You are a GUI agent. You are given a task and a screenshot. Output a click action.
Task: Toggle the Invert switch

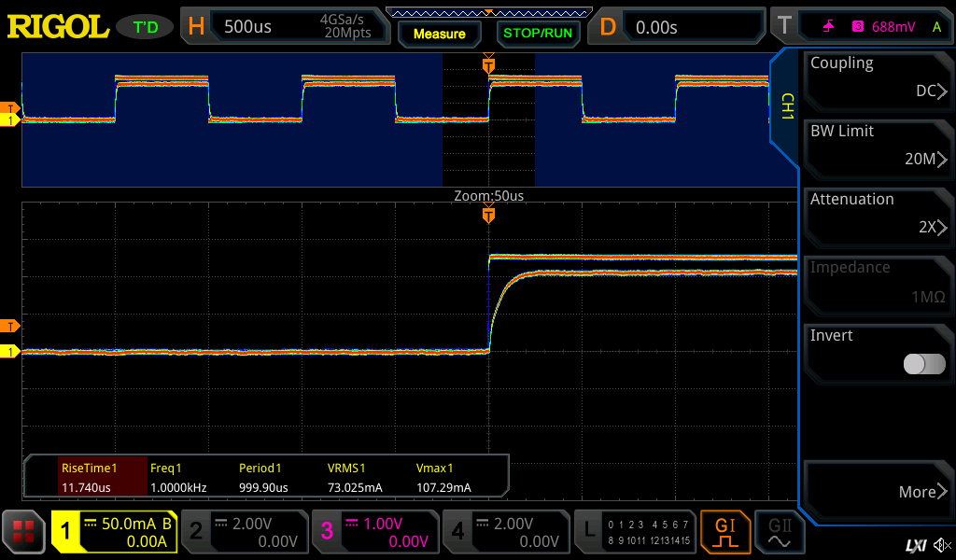[923, 364]
